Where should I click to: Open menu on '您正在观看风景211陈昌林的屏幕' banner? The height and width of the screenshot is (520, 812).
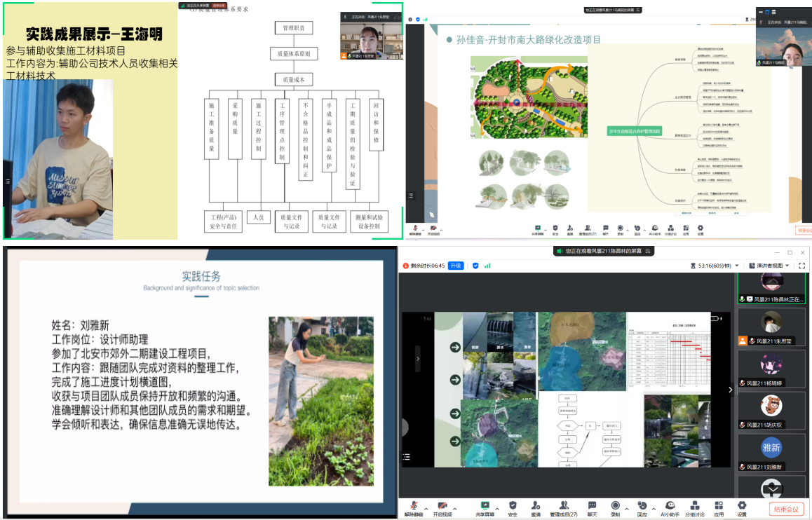[x=649, y=251]
